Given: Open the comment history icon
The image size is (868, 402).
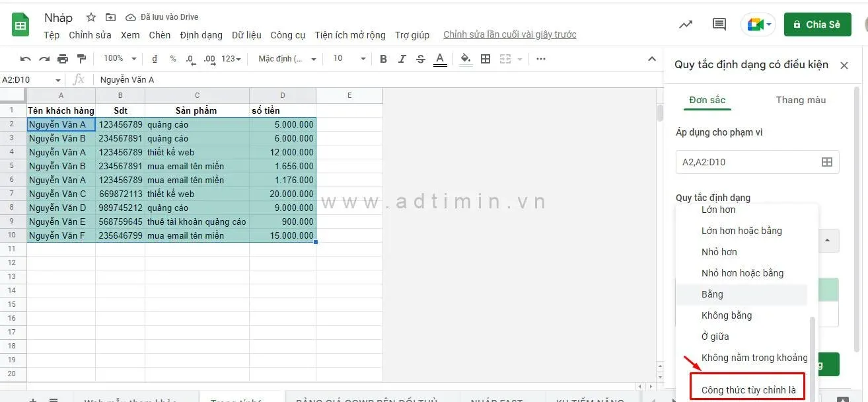Looking at the screenshot, I should click(719, 24).
